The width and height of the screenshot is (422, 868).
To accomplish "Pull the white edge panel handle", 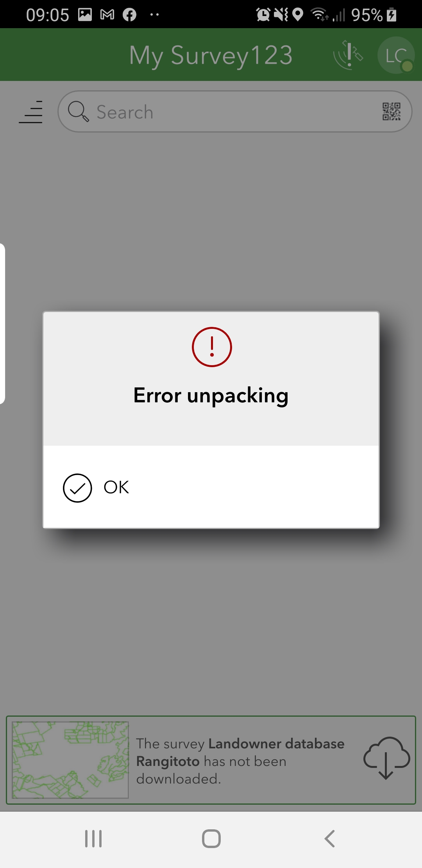I will coord(2,323).
